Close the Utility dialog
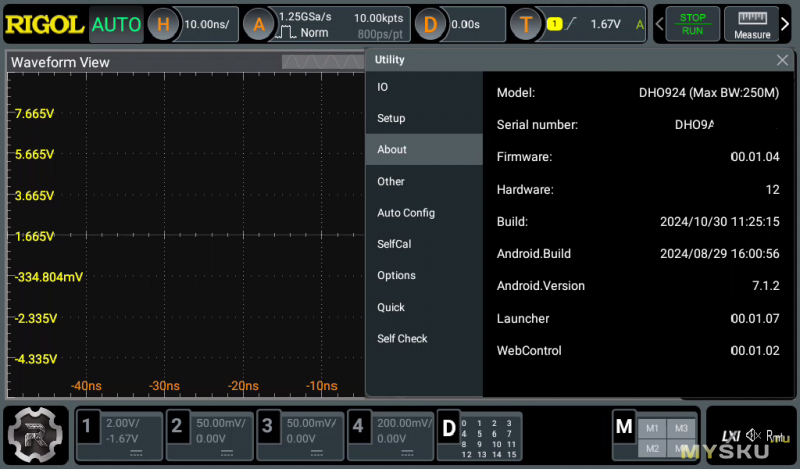 pyautogui.click(x=782, y=60)
